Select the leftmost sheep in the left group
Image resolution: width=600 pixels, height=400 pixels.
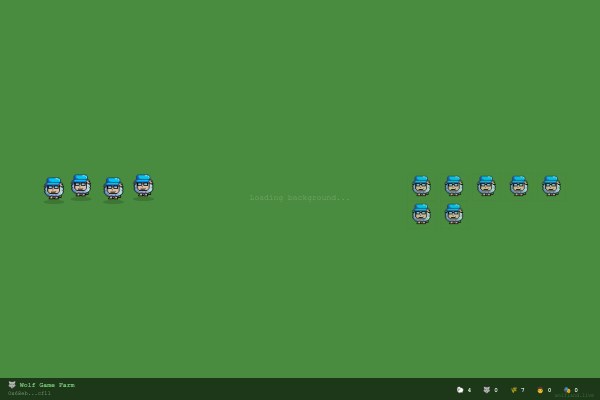[x=54, y=189]
